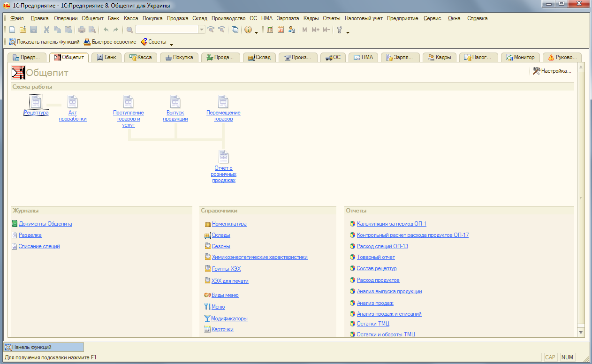This screenshot has width=592, height=364.
Task: Switch to the Склад tab
Action: 259,57
